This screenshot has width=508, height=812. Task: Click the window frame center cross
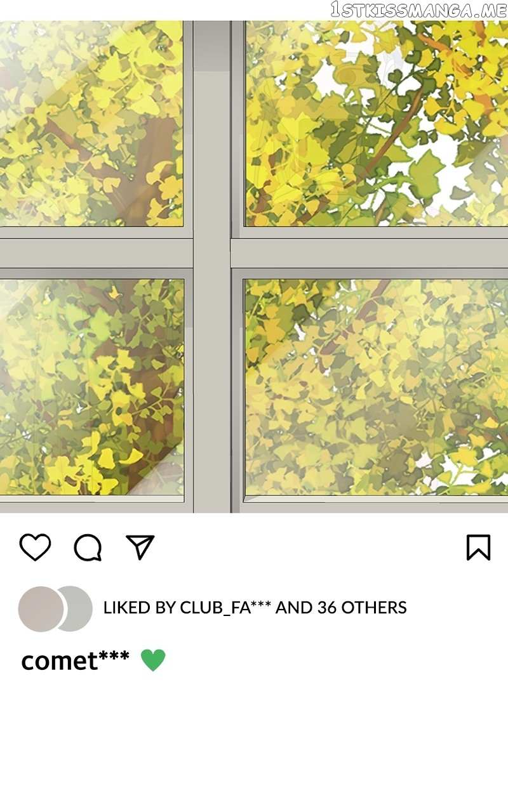pos(212,253)
